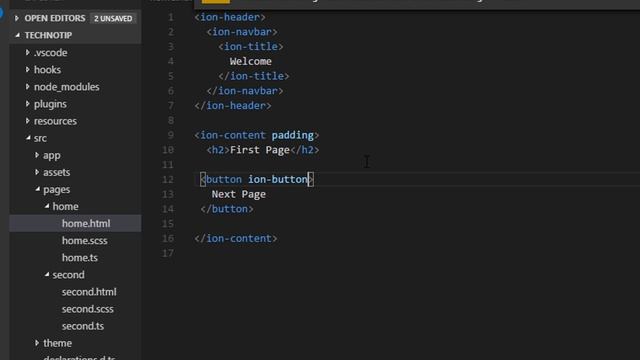Screen dimensions: 640x360
Task: Select the assets folder label
Action: pos(56,173)
